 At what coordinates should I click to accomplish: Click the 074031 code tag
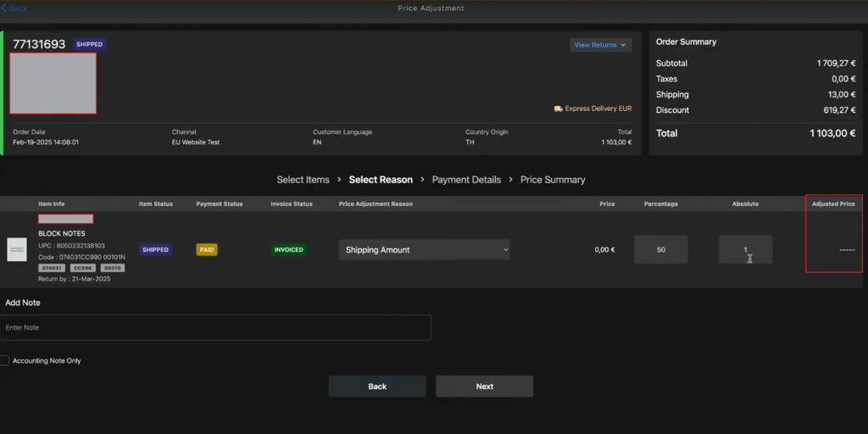tap(53, 268)
